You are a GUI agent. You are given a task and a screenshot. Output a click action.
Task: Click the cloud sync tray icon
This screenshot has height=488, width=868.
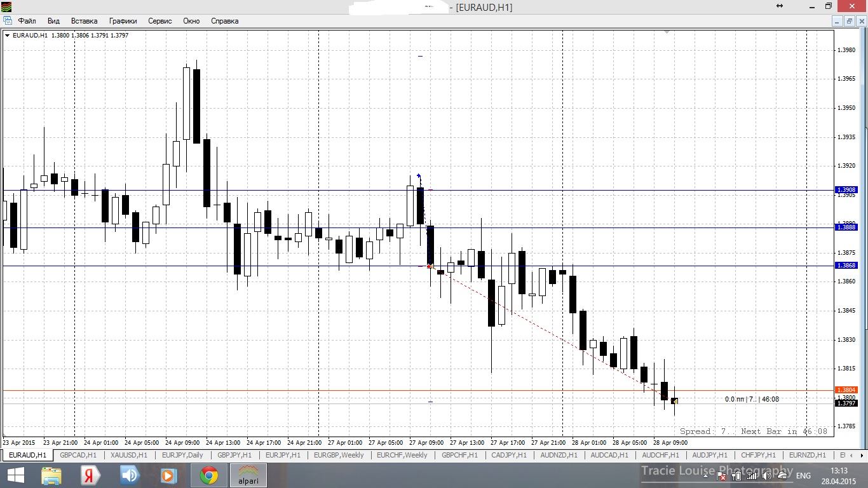(782, 476)
